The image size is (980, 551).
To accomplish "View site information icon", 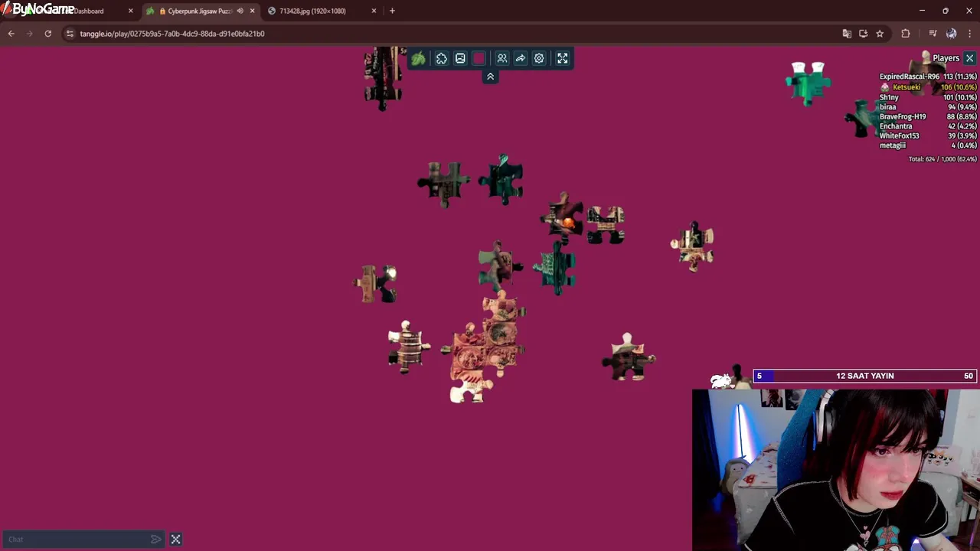I will [70, 34].
